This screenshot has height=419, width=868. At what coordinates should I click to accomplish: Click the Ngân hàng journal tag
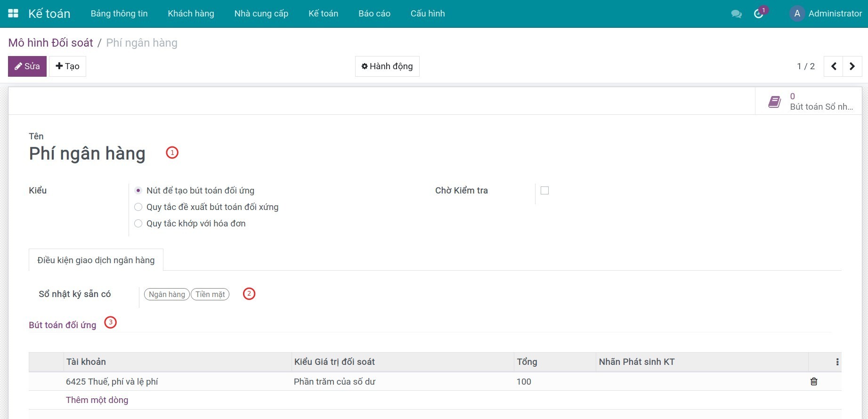(x=167, y=294)
